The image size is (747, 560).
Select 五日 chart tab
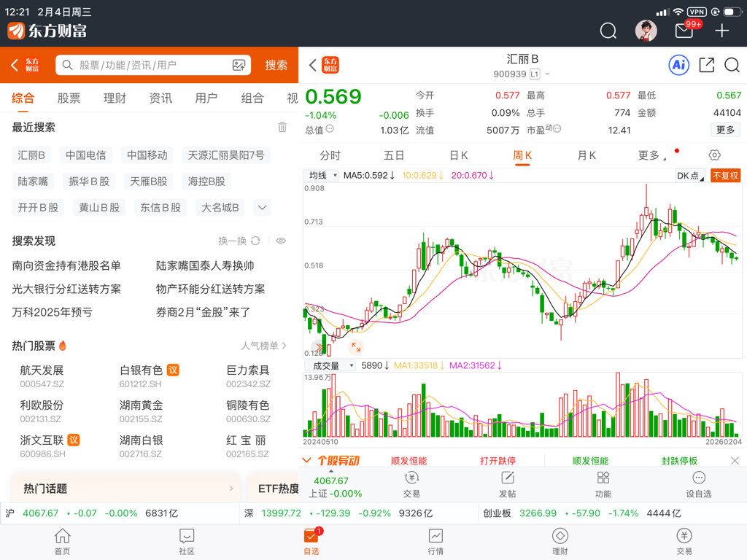394,155
